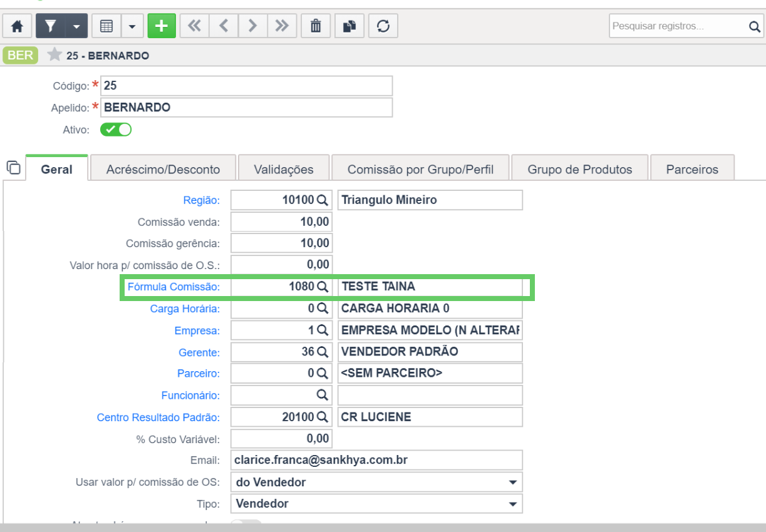The width and height of the screenshot is (766, 532).
Task: Open the Centro Resultado Padrão link
Action: (158, 417)
